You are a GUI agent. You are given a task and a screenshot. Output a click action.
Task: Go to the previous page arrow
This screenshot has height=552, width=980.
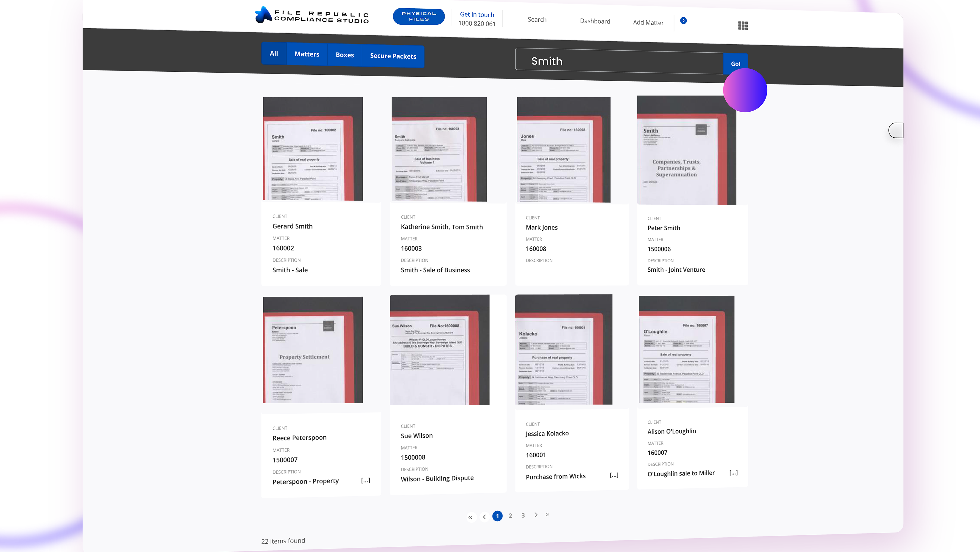[x=484, y=517]
